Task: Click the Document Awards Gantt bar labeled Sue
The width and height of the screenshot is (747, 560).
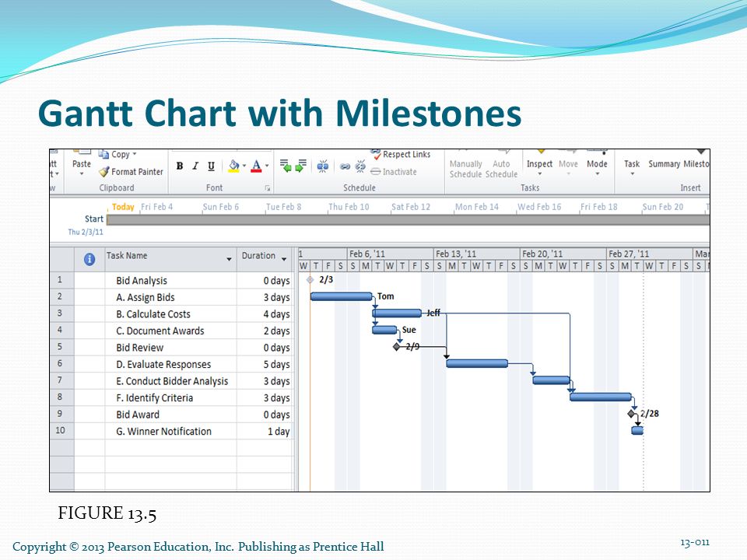Action: pyautogui.click(x=384, y=330)
